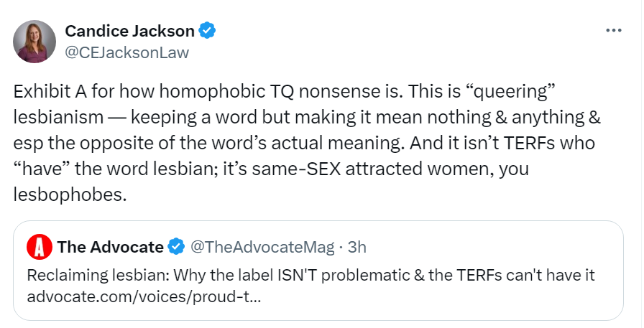The width and height of the screenshot is (644, 328).
Task: Click The Advocate red logo avatar
Action: click(x=37, y=248)
